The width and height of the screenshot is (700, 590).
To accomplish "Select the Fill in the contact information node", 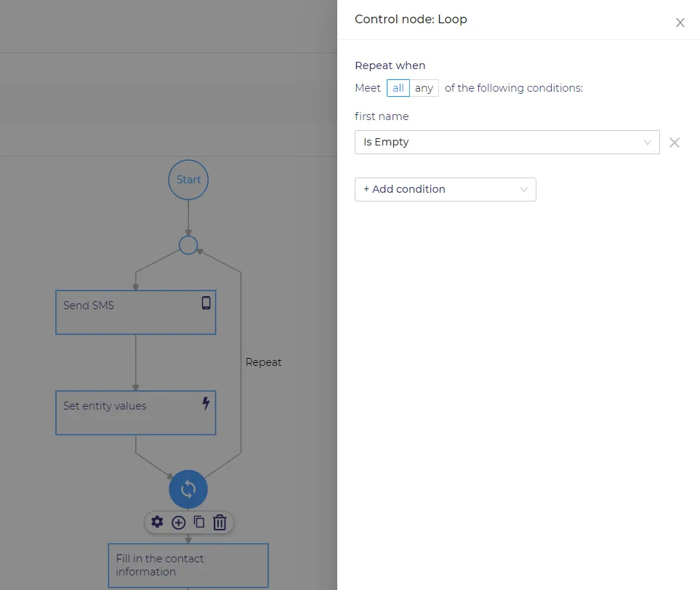I will [188, 565].
